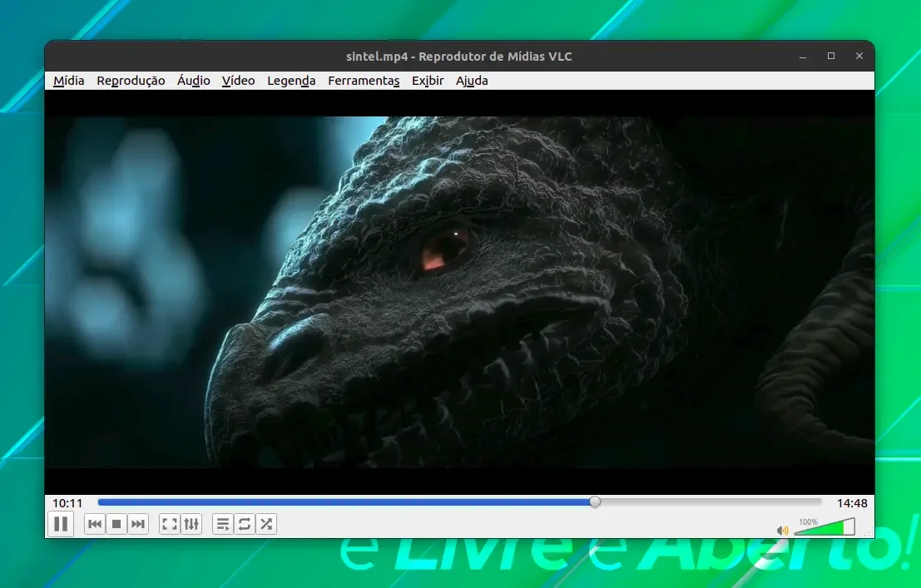This screenshot has width=921, height=588.
Task: Mute audio via speaker icon
Action: coord(782,531)
